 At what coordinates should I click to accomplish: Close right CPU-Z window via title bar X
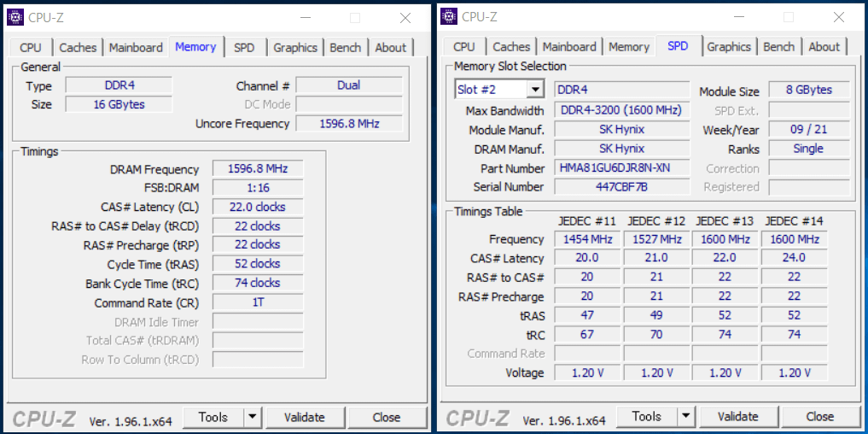[839, 17]
